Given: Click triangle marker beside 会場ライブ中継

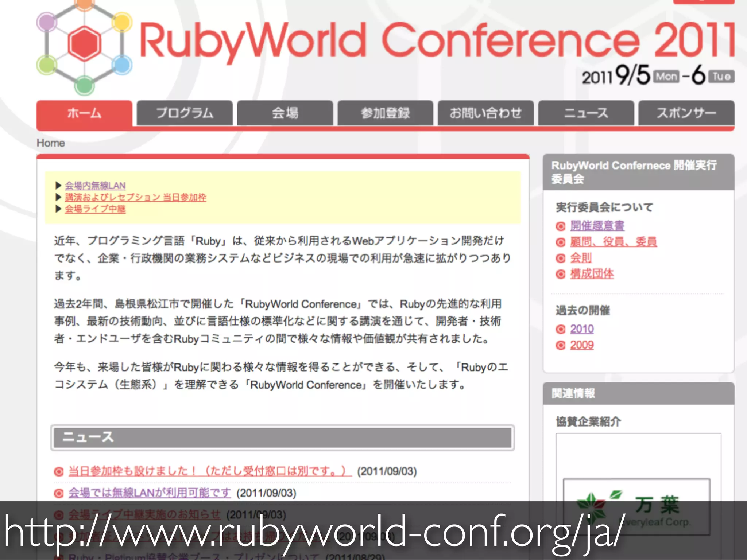Looking at the screenshot, I should click(x=58, y=209).
